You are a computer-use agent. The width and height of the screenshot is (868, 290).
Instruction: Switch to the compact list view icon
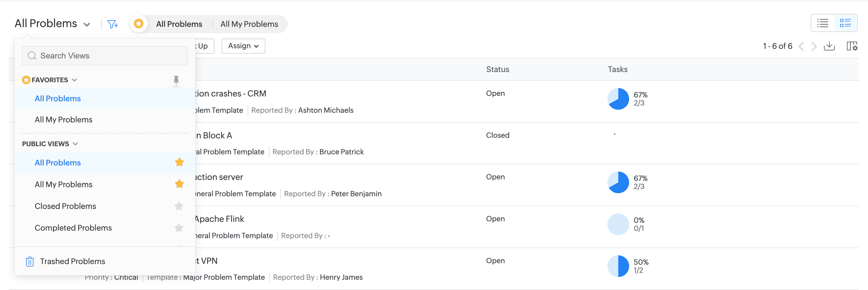822,23
